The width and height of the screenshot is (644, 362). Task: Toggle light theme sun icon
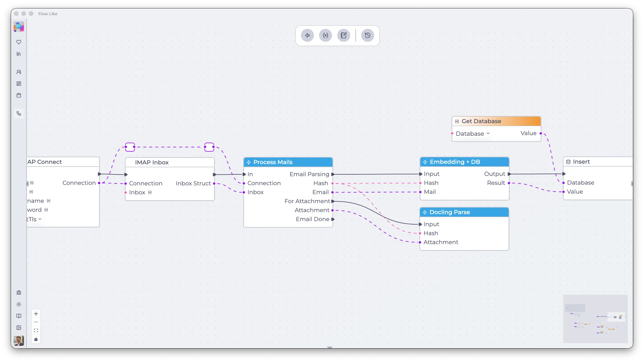(x=19, y=304)
